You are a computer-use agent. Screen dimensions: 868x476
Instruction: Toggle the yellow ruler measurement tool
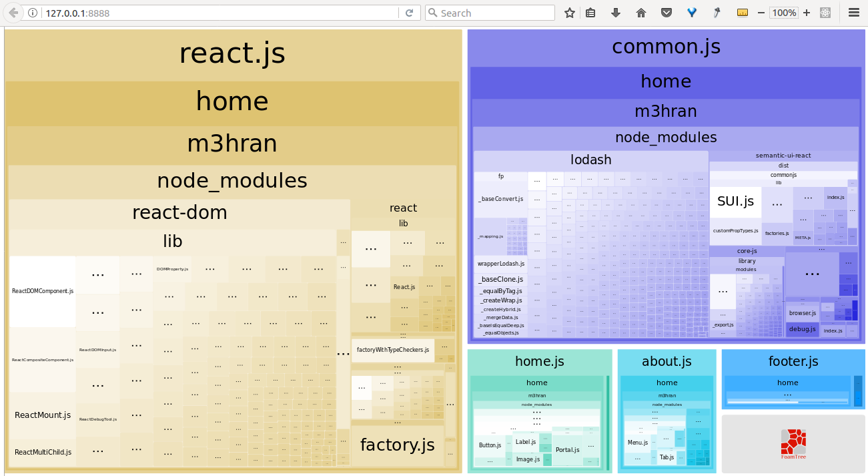click(742, 13)
